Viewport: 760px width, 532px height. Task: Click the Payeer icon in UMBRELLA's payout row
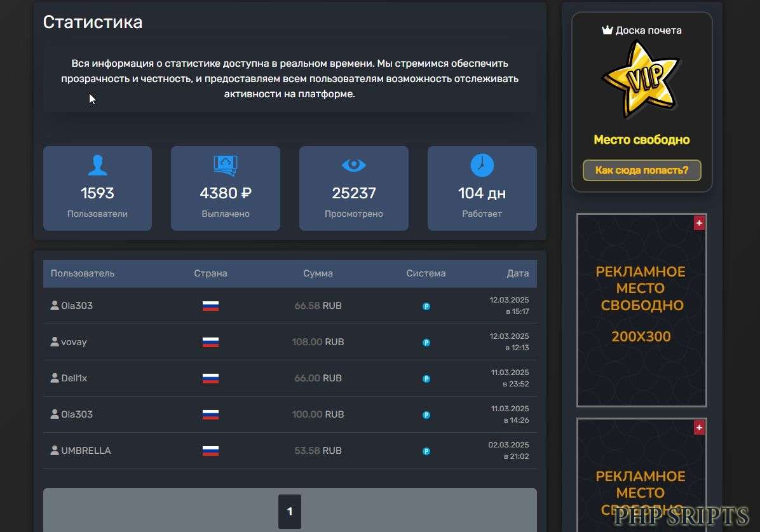[x=426, y=451]
